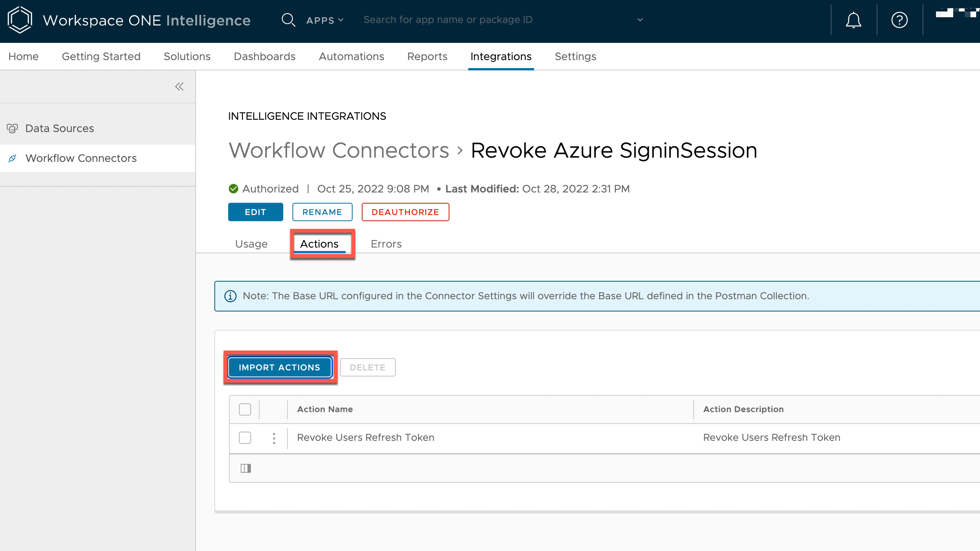
Task: Click the Data Sources sidebar icon
Action: tap(12, 129)
